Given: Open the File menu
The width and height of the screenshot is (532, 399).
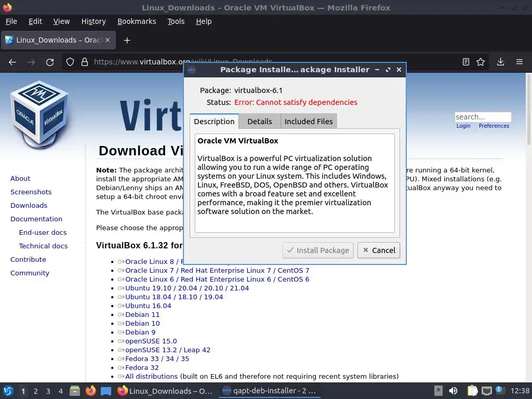Looking at the screenshot, I should coord(11,21).
